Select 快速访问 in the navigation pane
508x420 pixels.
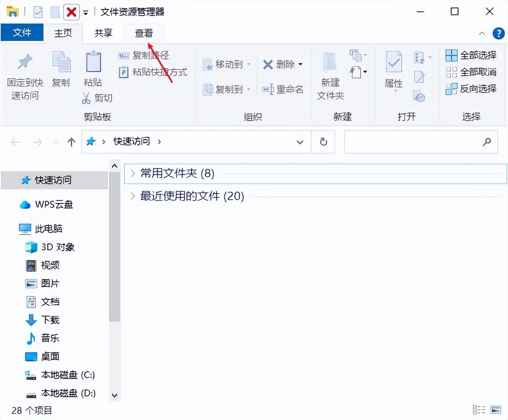coord(54,180)
